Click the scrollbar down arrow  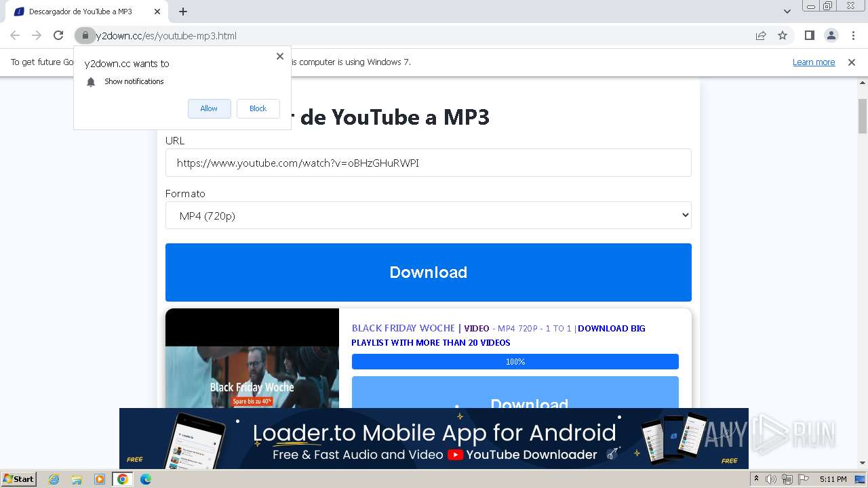(x=863, y=463)
